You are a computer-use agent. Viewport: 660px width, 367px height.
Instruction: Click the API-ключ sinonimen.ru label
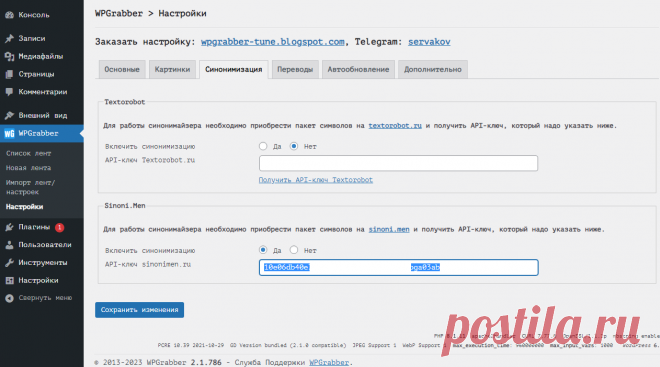pyautogui.click(x=148, y=265)
